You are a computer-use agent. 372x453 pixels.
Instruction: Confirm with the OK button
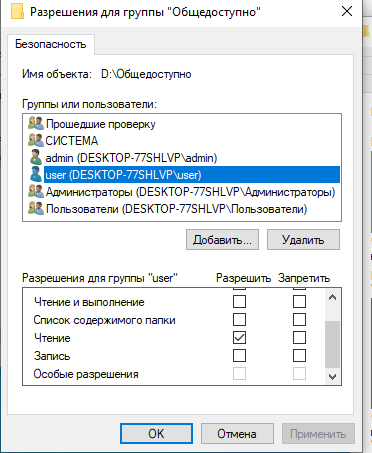[x=156, y=434]
